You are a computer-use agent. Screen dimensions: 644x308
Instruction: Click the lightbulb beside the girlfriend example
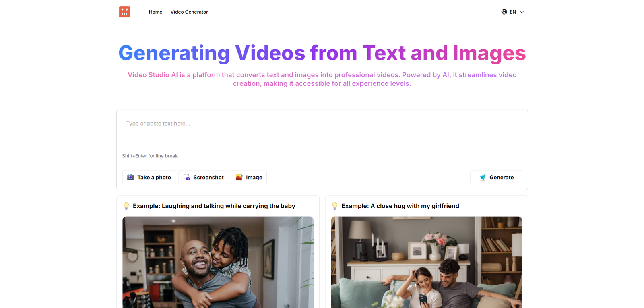pos(335,206)
